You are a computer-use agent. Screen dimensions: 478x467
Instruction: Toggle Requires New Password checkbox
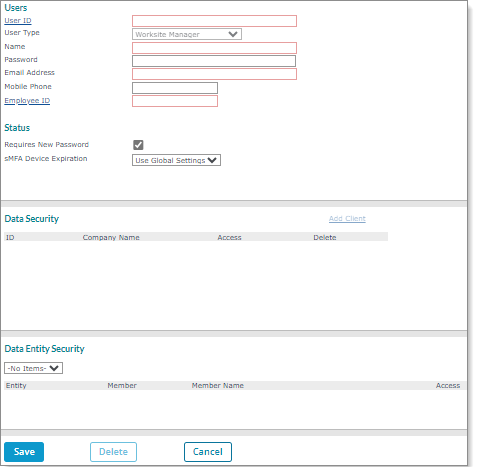(x=138, y=145)
